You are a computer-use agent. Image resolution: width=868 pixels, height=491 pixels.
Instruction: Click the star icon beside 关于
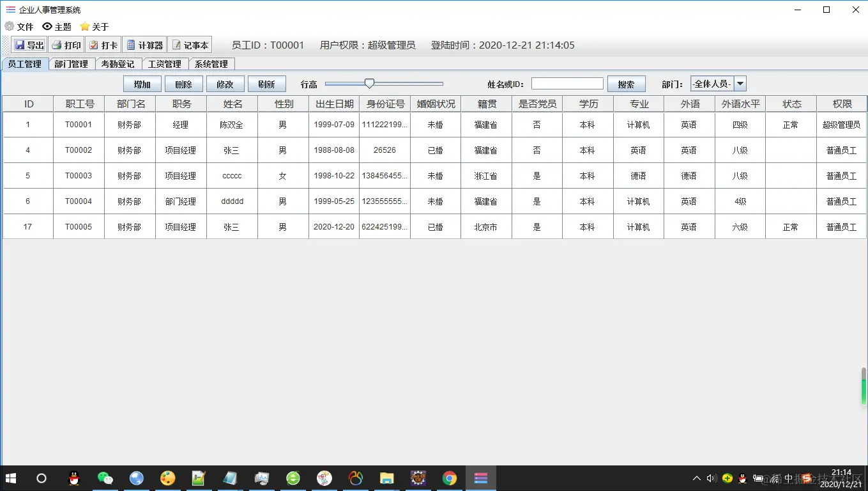pos(84,26)
